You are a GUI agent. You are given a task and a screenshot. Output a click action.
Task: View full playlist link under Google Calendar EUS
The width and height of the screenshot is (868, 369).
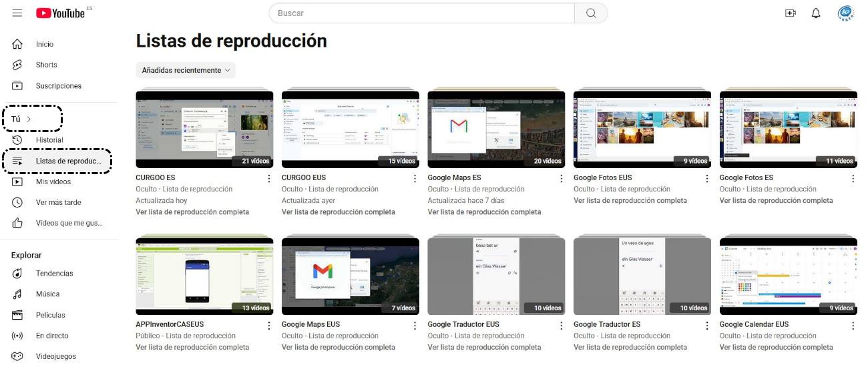pyautogui.click(x=776, y=347)
